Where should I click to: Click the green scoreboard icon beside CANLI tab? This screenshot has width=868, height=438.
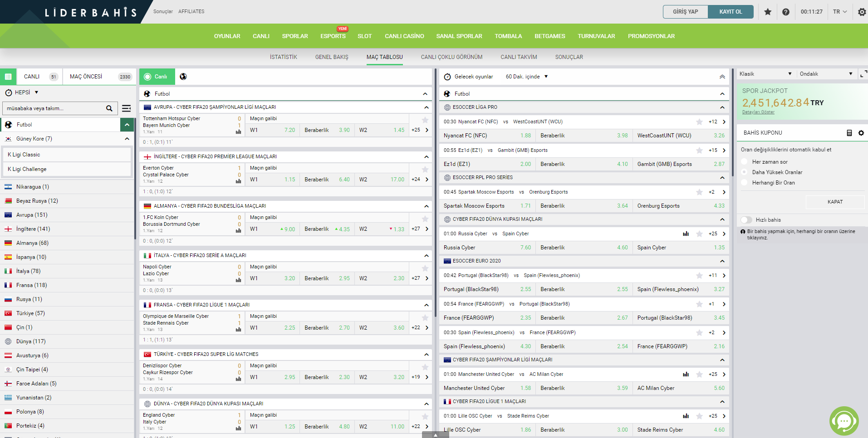pyautogui.click(x=8, y=77)
